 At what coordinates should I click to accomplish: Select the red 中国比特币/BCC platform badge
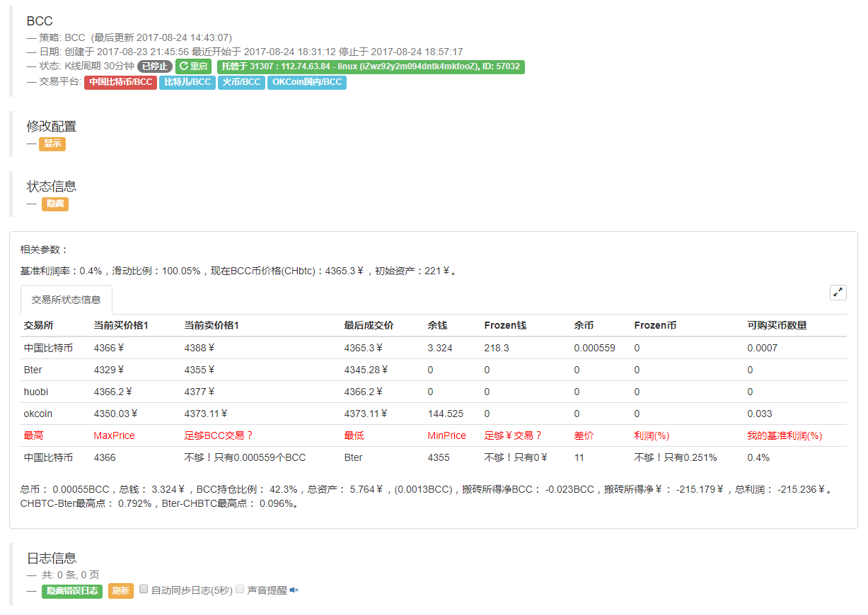click(x=120, y=82)
